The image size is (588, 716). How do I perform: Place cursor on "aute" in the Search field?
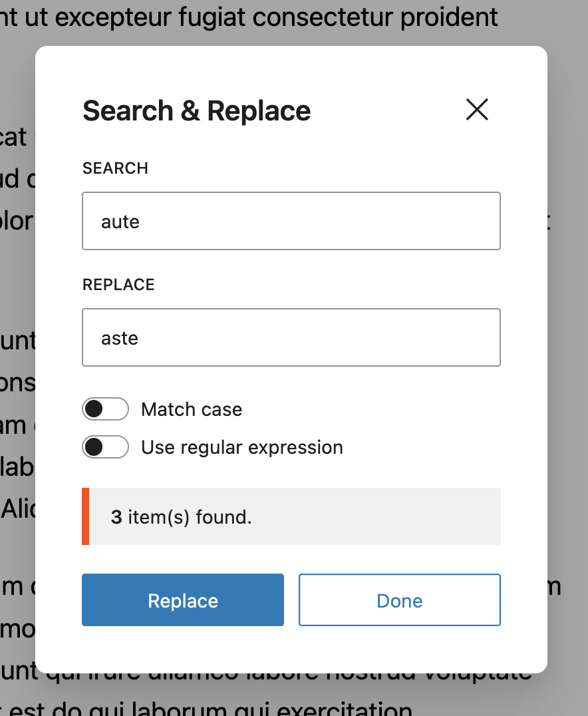click(120, 222)
